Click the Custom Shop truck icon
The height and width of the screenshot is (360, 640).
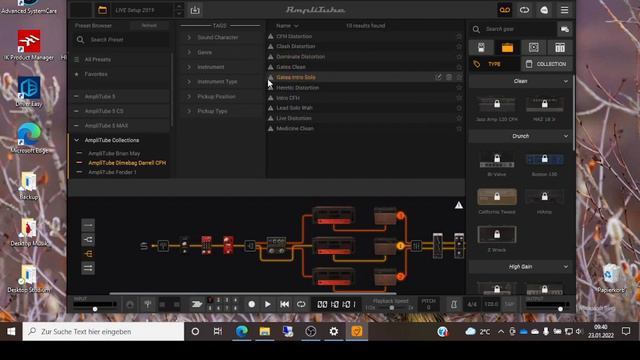point(565,29)
